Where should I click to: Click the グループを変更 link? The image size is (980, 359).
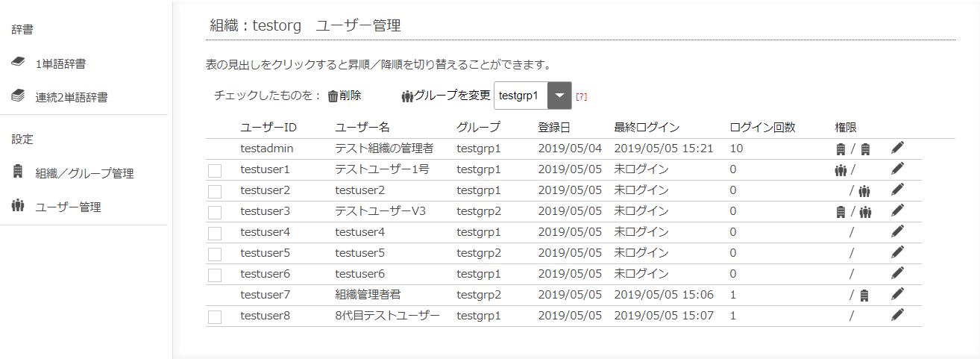tap(452, 96)
